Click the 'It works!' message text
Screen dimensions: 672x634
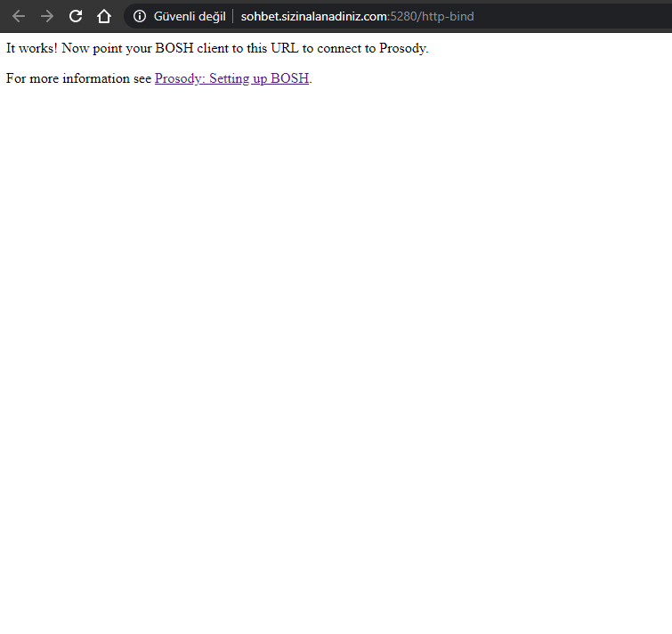32,48
